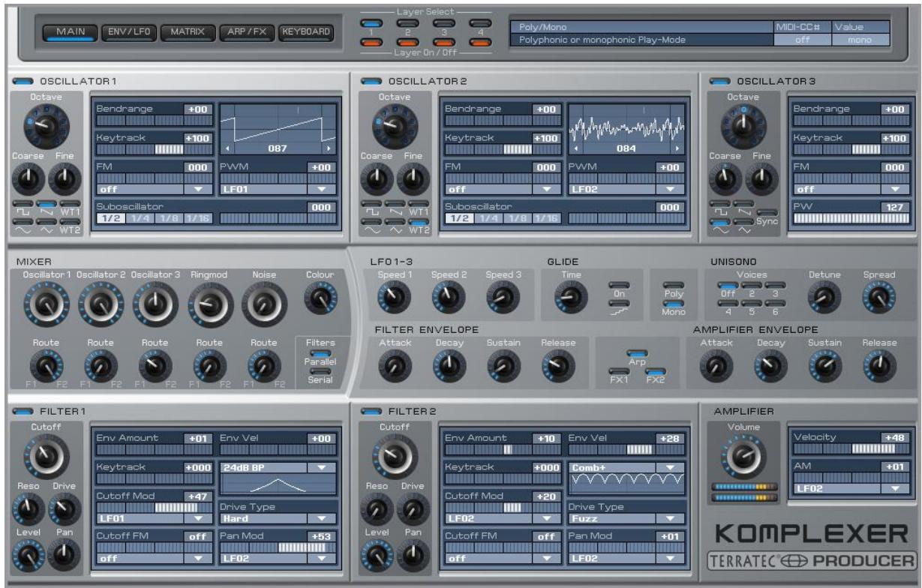Viewport: 922px width, 588px height.
Task: Select WT2 wavetable for Oscillator 2
Action: click(419, 223)
